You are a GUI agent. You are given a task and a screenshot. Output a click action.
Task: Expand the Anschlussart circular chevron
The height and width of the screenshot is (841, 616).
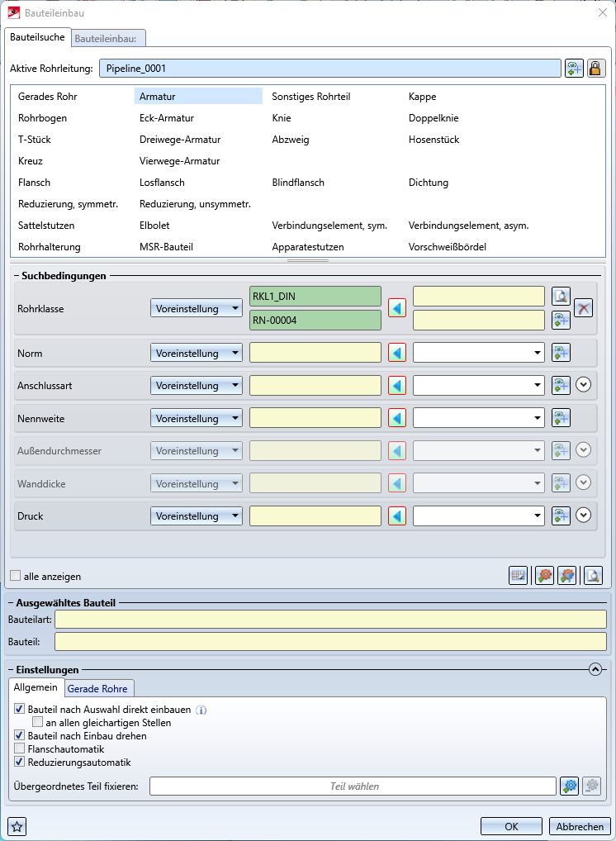point(584,385)
